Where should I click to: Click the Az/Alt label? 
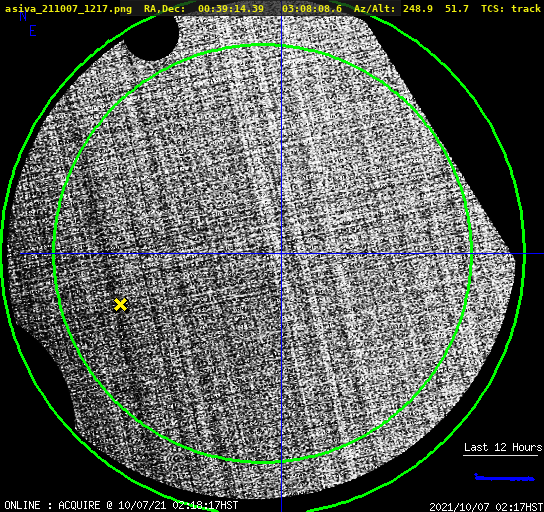point(374,9)
